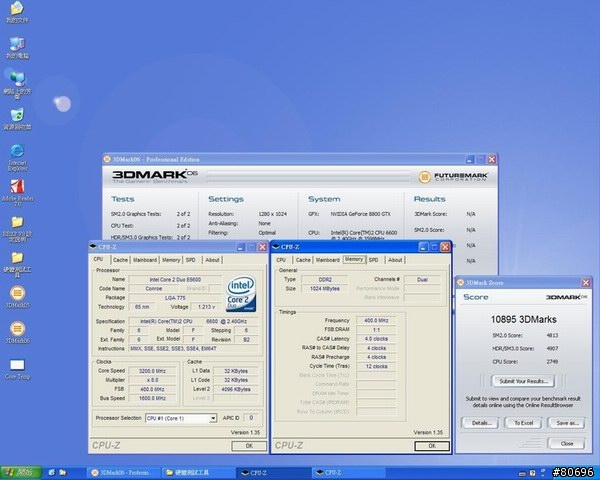Click the Level 2 cache value 4096 KBytes
The height and width of the screenshot is (480, 600).
coord(236,389)
